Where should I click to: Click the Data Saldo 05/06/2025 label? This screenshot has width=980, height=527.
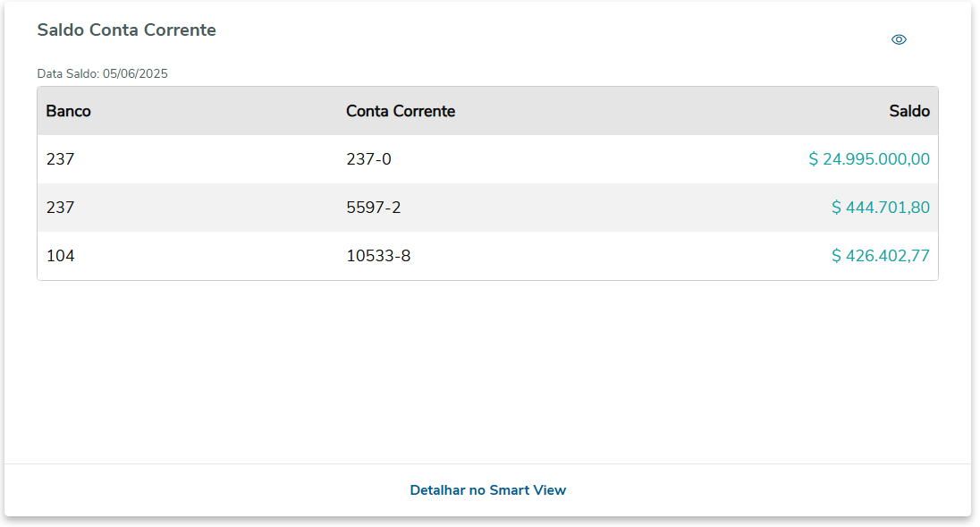(x=102, y=74)
